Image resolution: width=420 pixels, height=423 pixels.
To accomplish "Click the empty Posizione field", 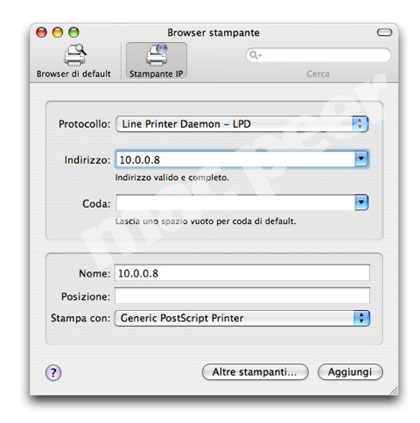I will click(242, 296).
